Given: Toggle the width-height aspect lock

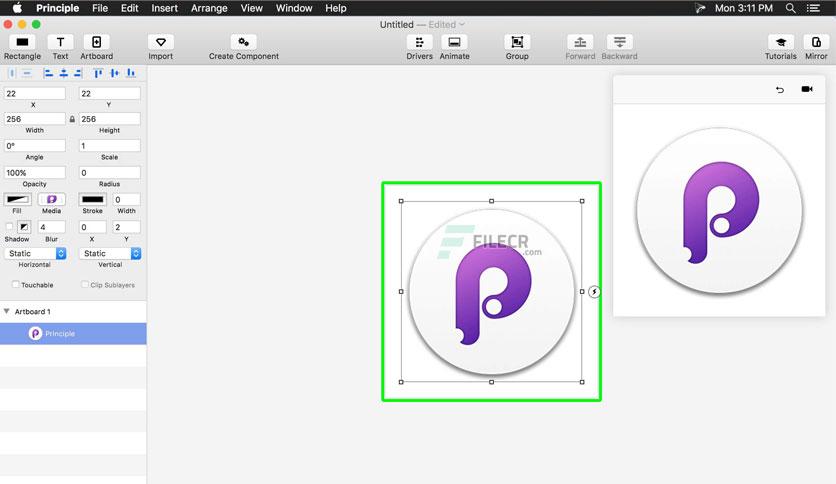Looking at the screenshot, I should (x=72, y=119).
